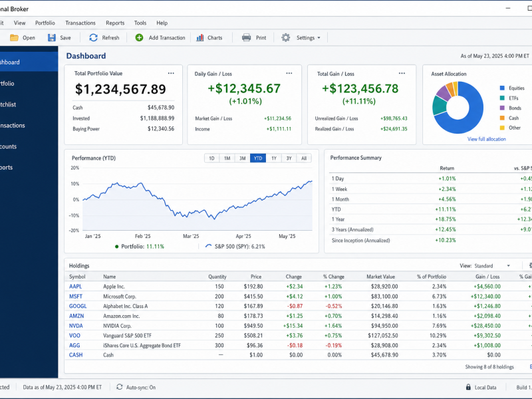Select the All performance range

pyautogui.click(x=304, y=158)
